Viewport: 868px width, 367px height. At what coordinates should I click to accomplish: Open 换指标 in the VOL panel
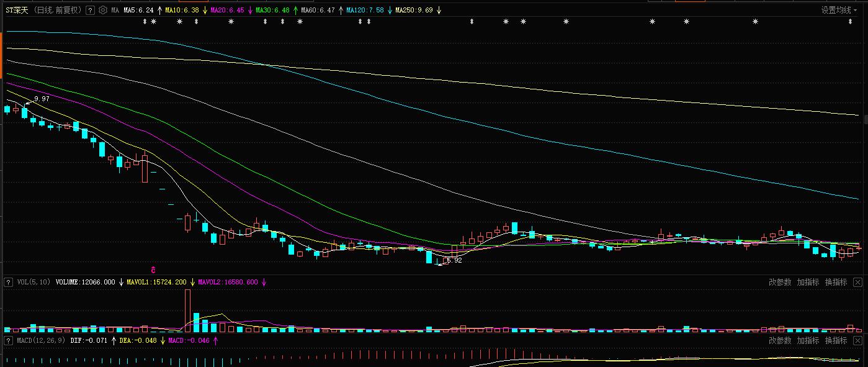(x=836, y=282)
